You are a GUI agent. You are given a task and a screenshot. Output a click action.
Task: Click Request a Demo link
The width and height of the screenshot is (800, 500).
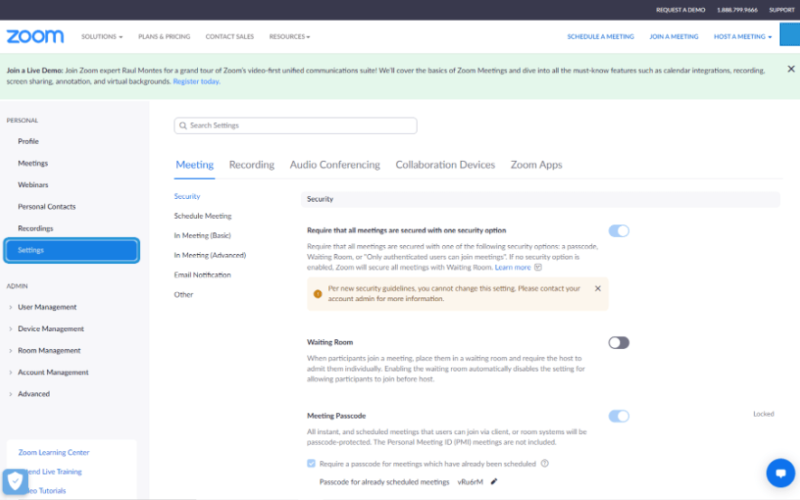[x=681, y=10]
